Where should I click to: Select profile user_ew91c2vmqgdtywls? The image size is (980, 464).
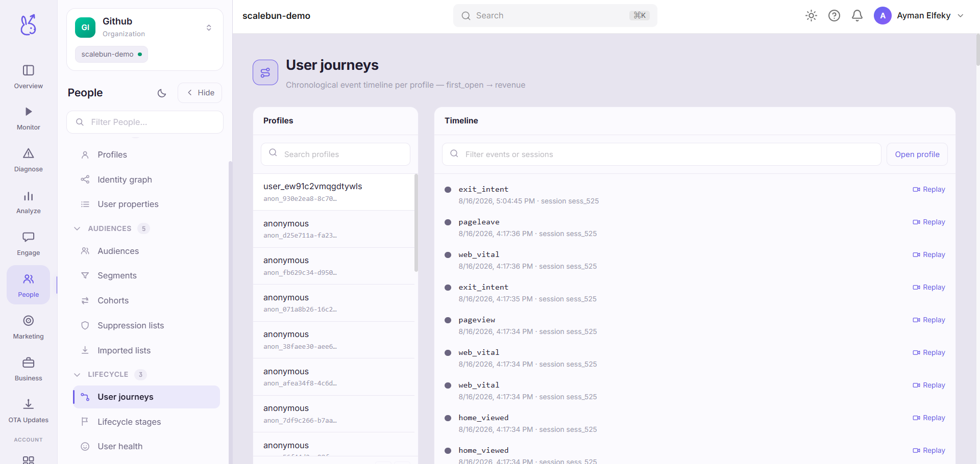(x=334, y=192)
